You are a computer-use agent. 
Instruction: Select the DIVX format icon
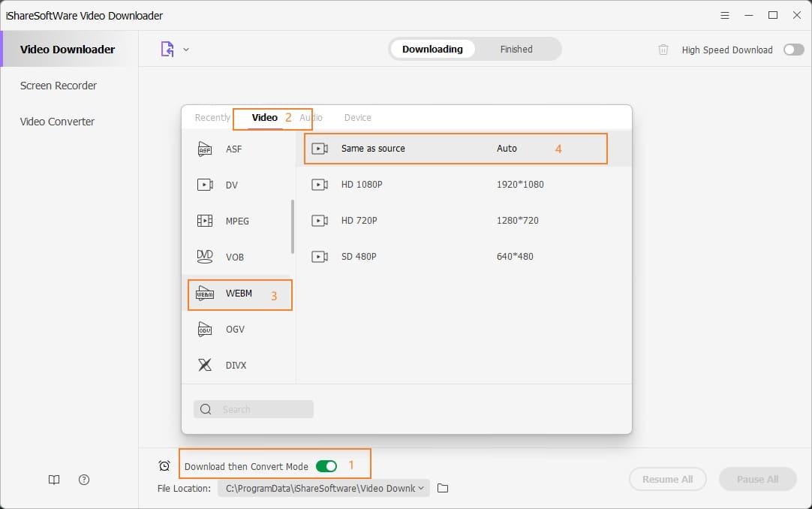click(x=205, y=365)
